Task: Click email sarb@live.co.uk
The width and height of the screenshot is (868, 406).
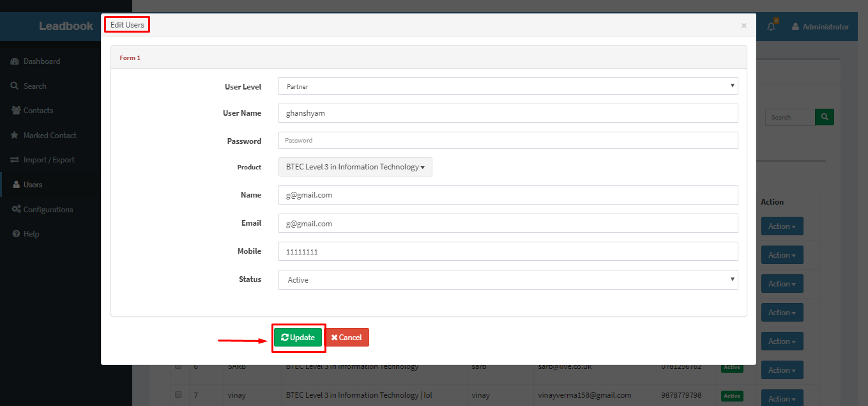Action: pyautogui.click(x=566, y=366)
